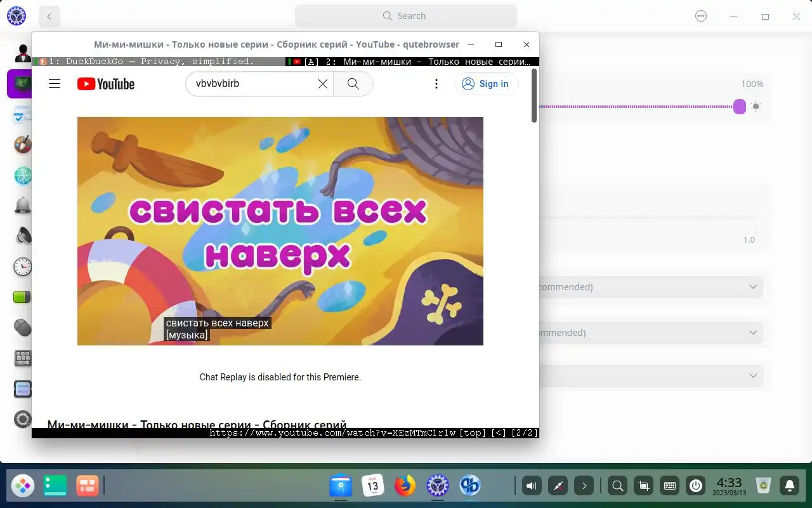Open qutebrowser icon in the dock

469,486
